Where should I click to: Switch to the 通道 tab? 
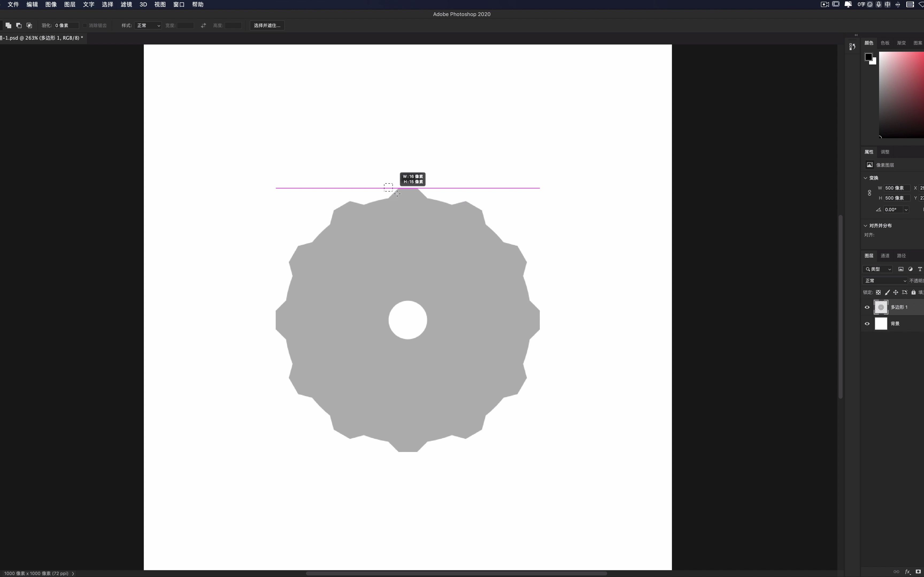point(885,256)
